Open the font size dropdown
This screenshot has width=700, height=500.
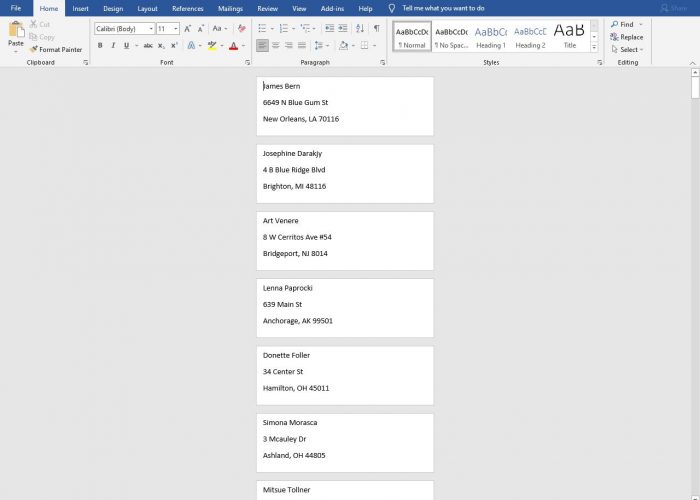176,29
